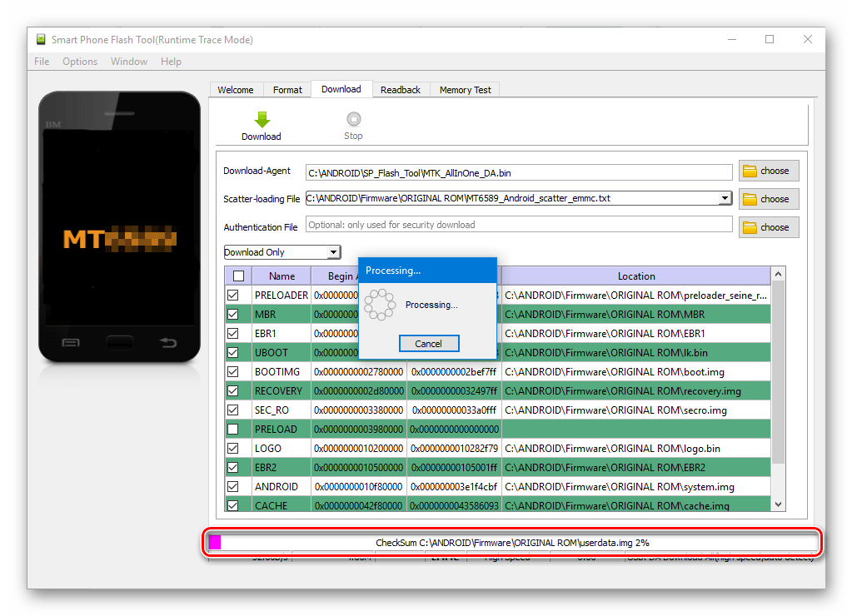Image resolution: width=852 pixels, height=616 pixels.
Task: Click the Smart Phone Flash Tool title icon
Action: 41,40
